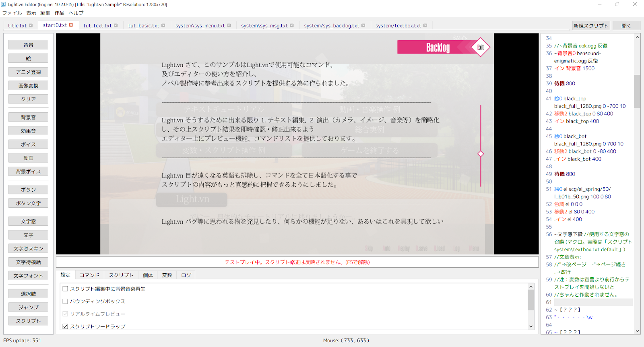
Task: Open the system\sys_menu.txt tab
Action: point(200,25)
